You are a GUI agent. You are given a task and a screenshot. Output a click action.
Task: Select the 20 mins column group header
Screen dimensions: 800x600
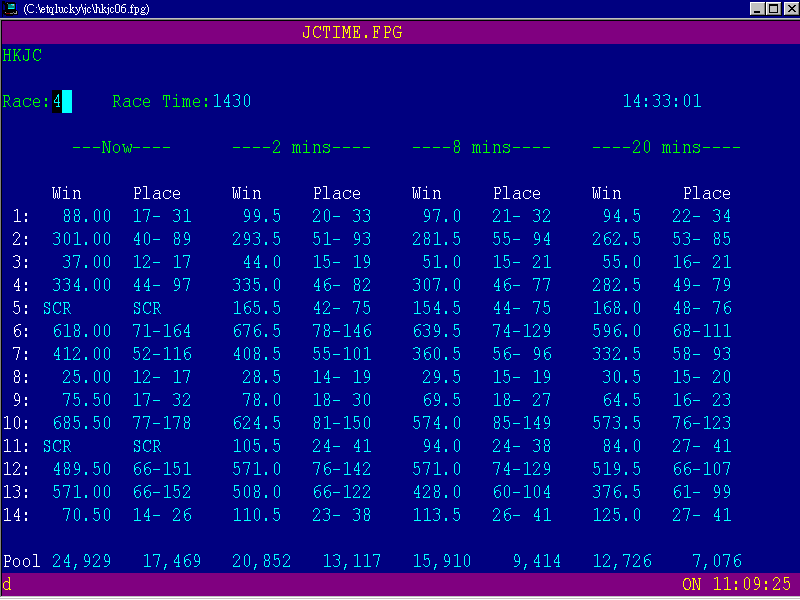666,147
